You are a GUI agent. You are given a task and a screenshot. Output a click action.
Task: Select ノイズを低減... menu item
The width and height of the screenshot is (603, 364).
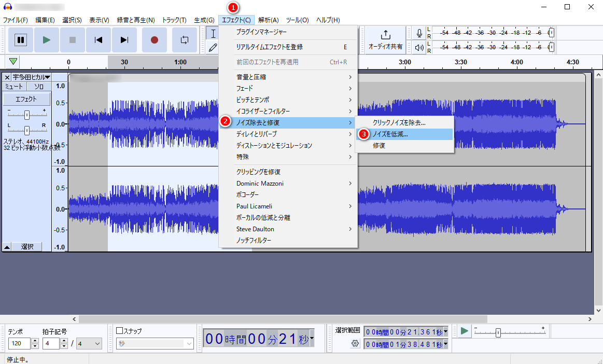point(390,134)
